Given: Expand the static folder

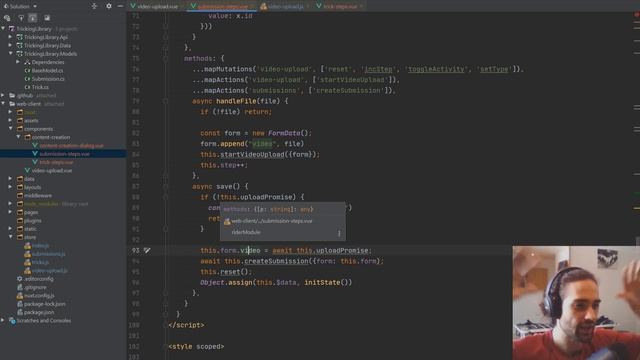Looking at the screenshot, I should tap(11, 229).
